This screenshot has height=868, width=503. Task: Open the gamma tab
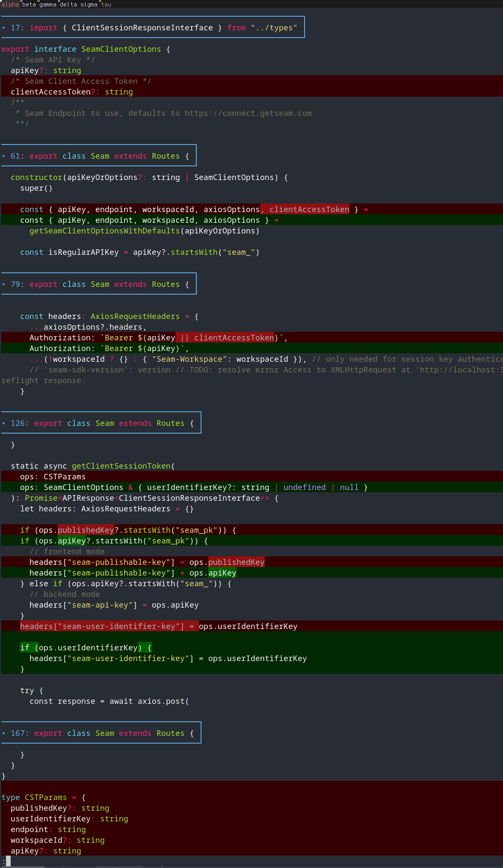[x=48, y=4]
